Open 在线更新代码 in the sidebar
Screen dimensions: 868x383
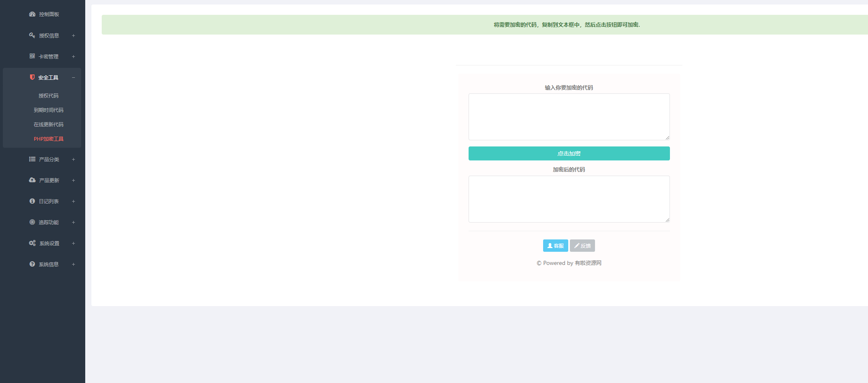[x=49, y=124]
